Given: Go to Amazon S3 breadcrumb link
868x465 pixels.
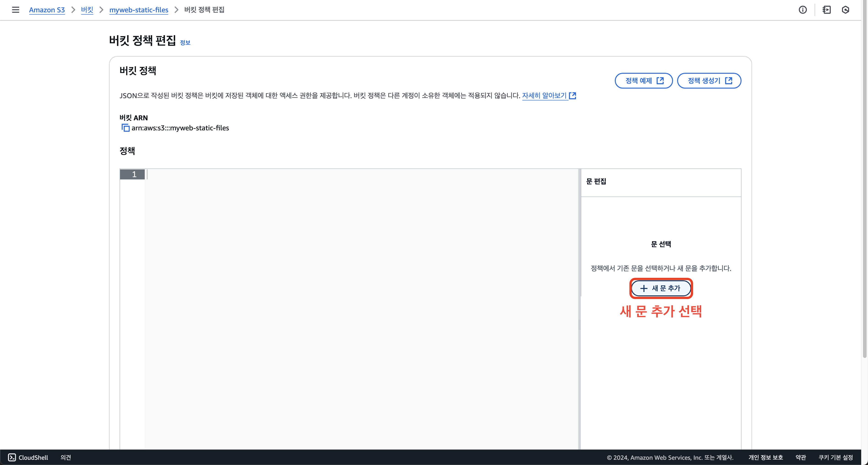Looking at the screenshot, I should coord(47,10).
